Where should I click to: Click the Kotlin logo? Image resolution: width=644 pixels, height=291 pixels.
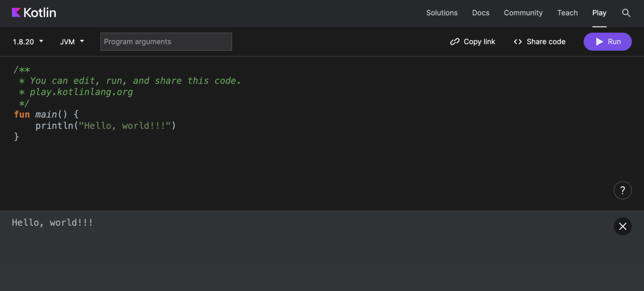34,13
